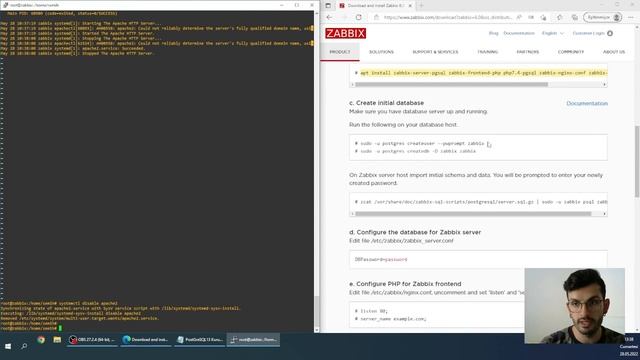Select the ABOUT US navigation tab

(x=614, y=52)
